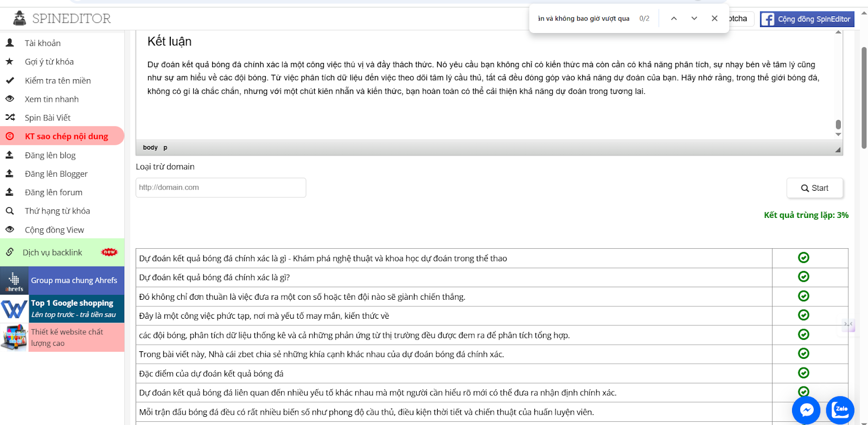Click the side panel collapse arrows icon

848,324
